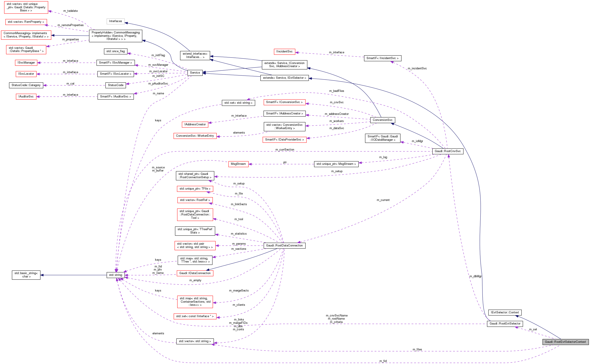This screenshot has width=590, height=364.
Task: Click the Gaudi::RootCnvSvc node box
Action: (447, 151)
